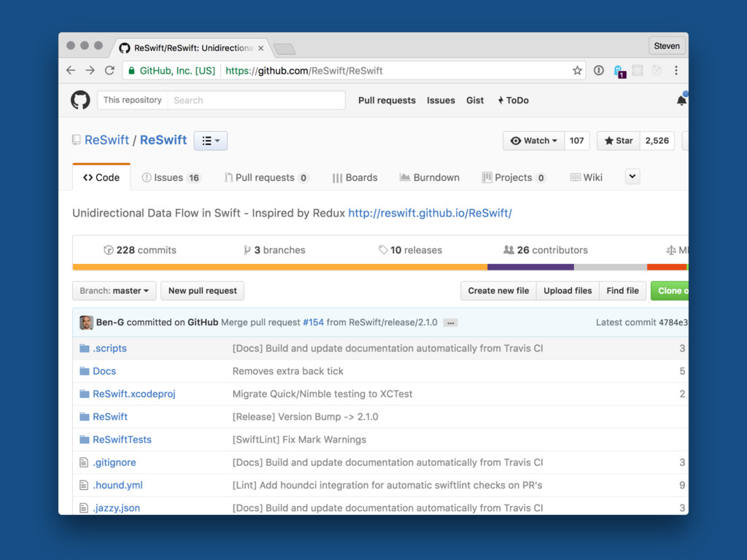Click the .scripts folder icon
Viewport: 747px width, 560px height.
(x=85, y=348)
